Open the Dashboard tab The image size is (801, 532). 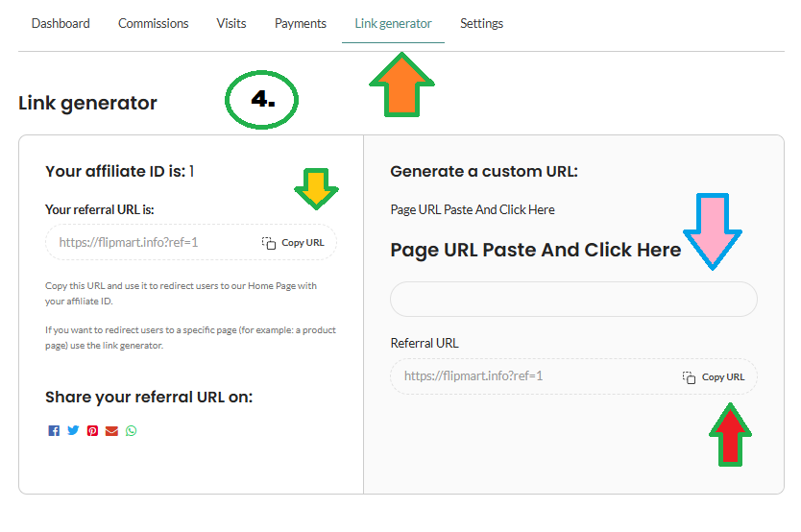[x=61, y=23]
